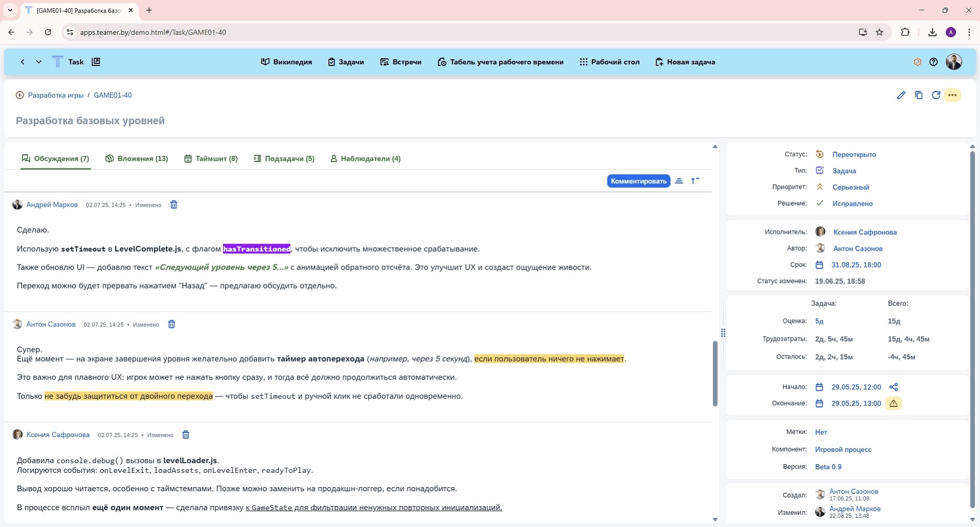The height and width of the screenshot is (527, 980).
Task: Click the warning icon beside Окончание date
Action: coord(893,403)
